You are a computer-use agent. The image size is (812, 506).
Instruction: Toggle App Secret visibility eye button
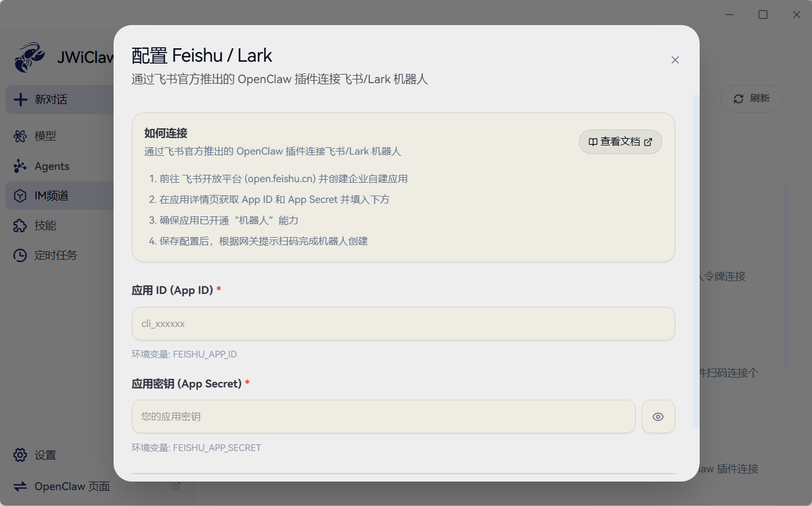[x=658, y=417]
